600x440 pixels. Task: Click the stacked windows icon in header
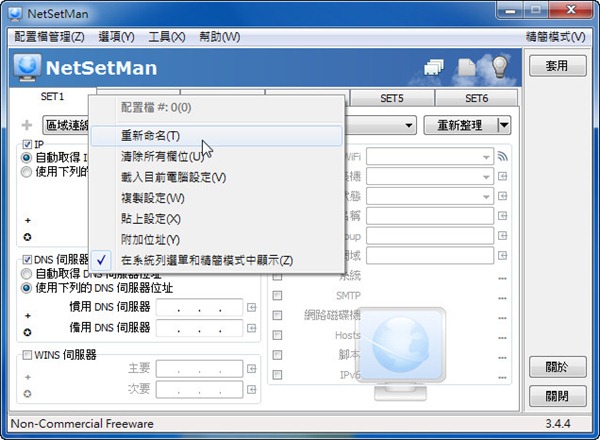[x=434, y=68]
